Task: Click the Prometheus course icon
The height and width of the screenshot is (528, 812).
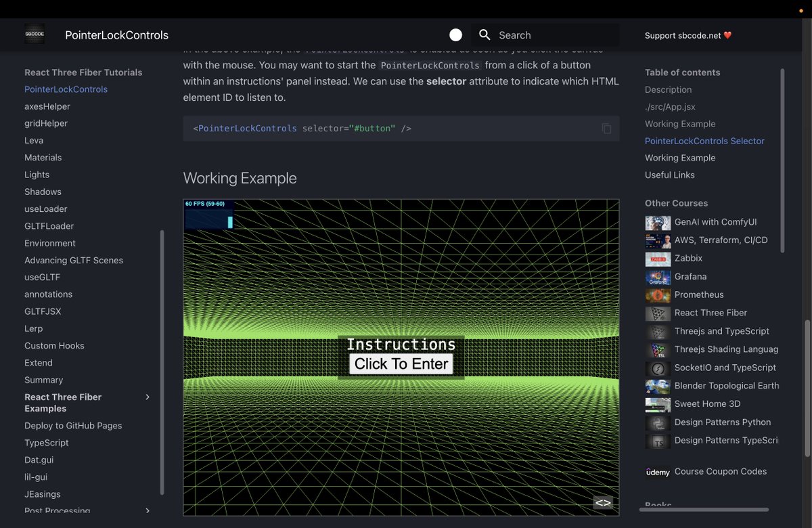Action: 658,295
